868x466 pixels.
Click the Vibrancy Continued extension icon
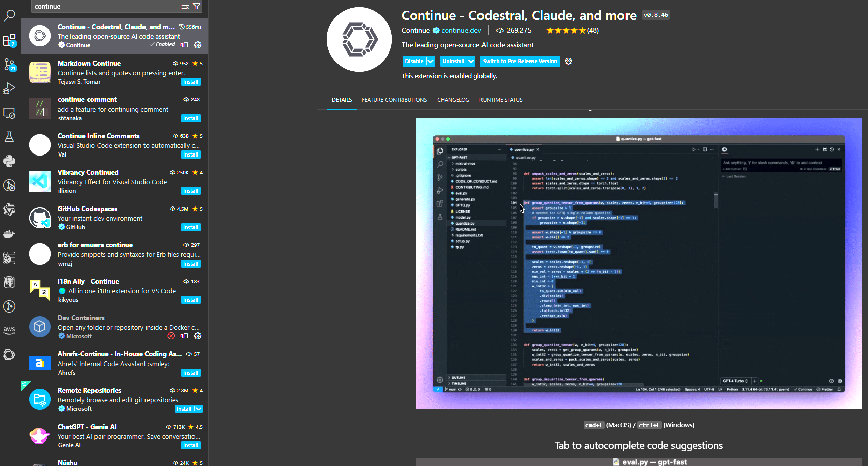[x=40, y=181]
